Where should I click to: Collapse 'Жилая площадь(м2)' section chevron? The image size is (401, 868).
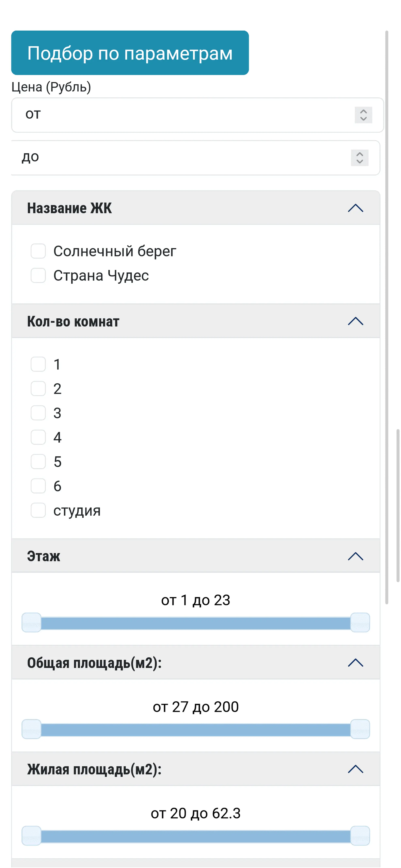(x=355, y=769)
